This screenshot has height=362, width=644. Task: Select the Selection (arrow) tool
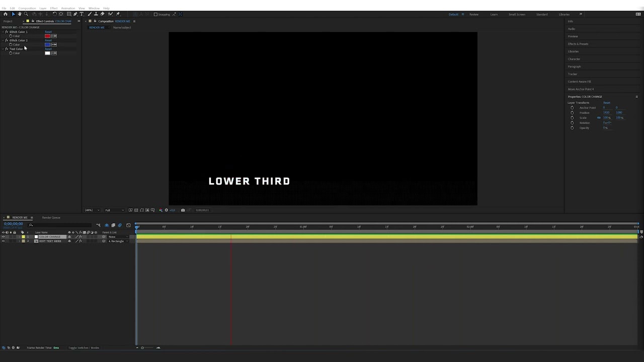coord(13,14)
